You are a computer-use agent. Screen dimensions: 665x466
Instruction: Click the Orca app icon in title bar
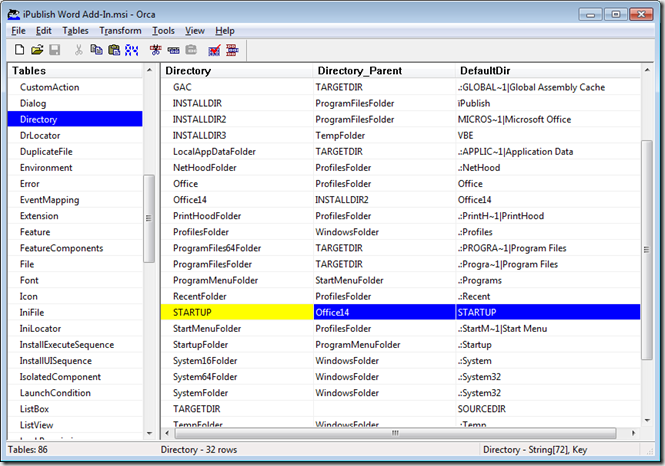pos(14,14)
